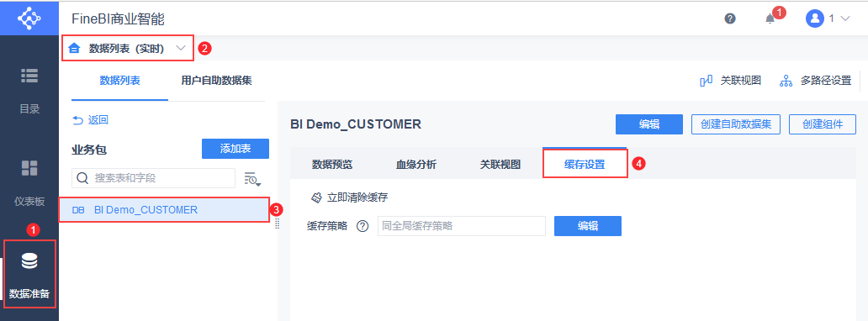The height and width of the screenshot is (321, 868).
Task: Click the 立即清除缓存 clear cache icon
Action: 316,197
